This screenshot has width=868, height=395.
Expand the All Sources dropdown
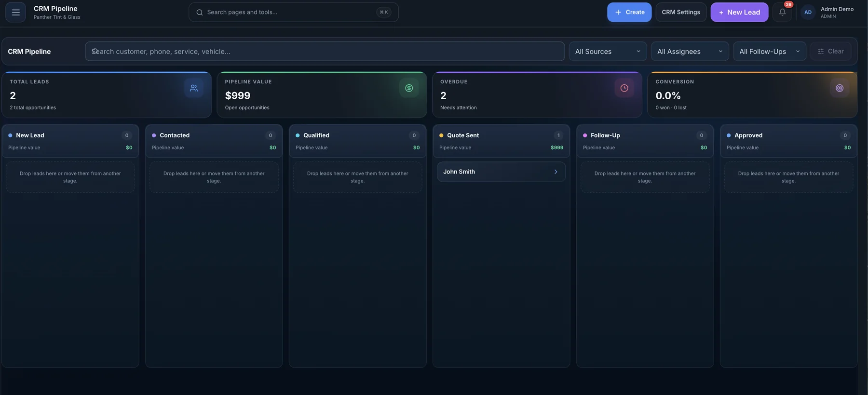tap(608, 52)
